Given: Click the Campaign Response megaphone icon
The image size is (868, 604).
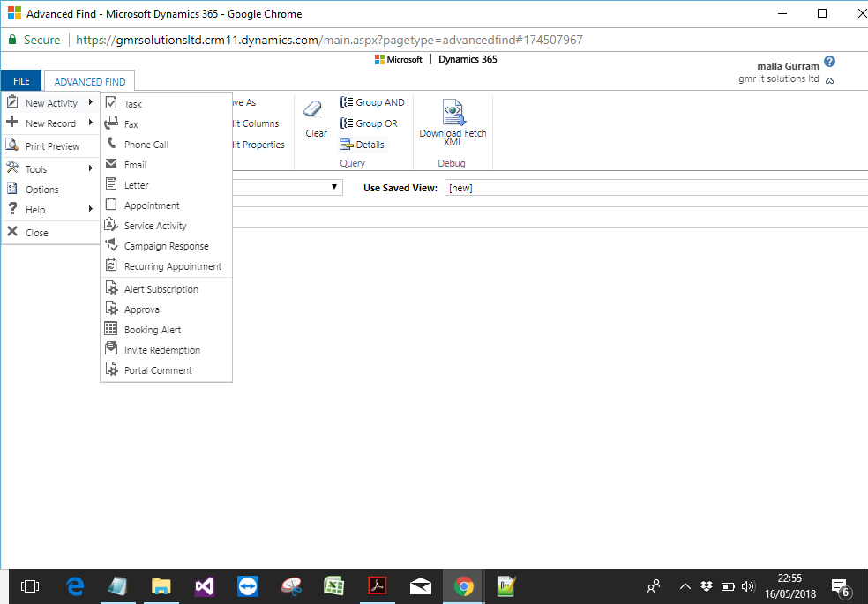Looking at the screenshot, I should coord(111,245).
